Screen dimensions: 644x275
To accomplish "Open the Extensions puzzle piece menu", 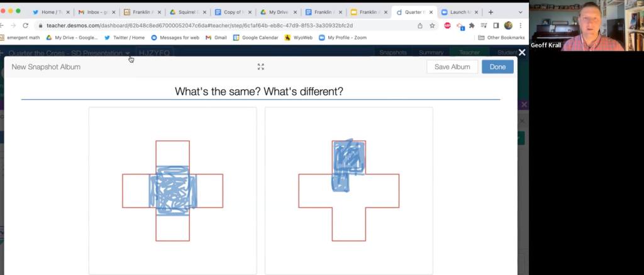I will pos(472,26).
